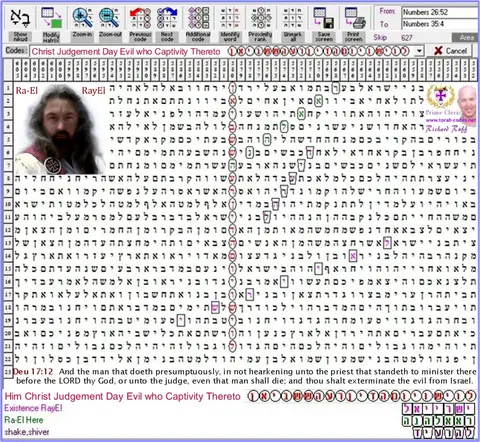Click the Save screen icon
480x442 pixels.
tap(324, 18)
